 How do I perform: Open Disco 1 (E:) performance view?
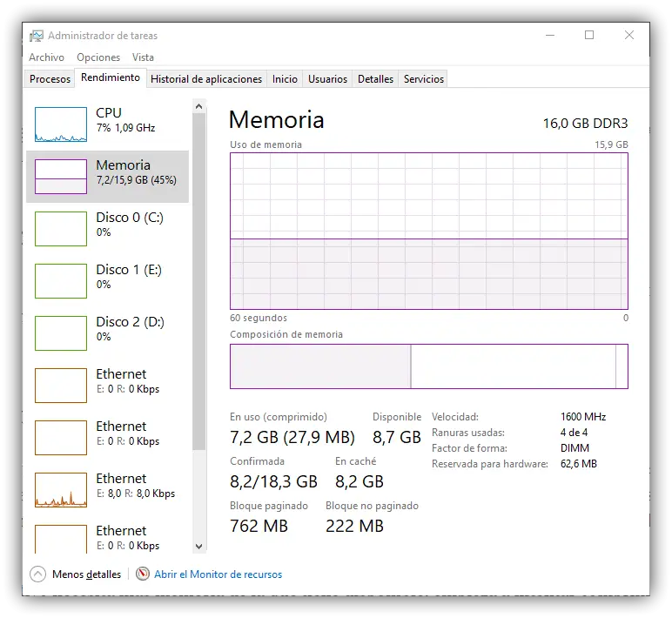tap(129, 276)
